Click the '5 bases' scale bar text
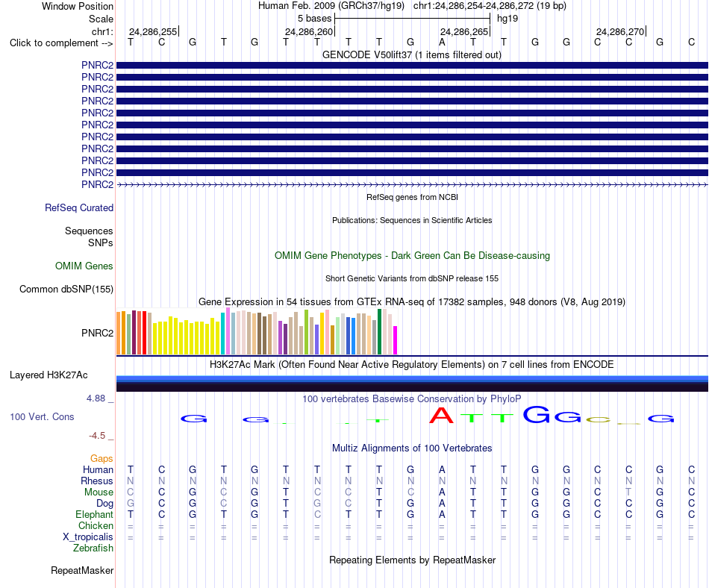 click(314, 19)
